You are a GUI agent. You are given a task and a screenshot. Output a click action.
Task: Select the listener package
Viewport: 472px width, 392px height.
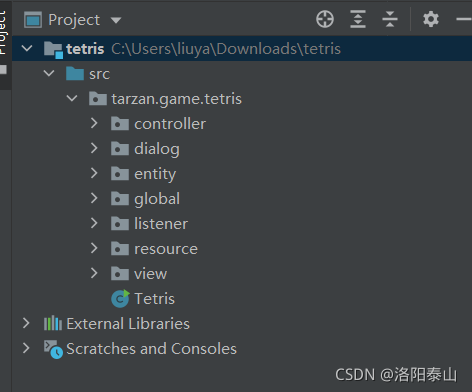[161, 223]
